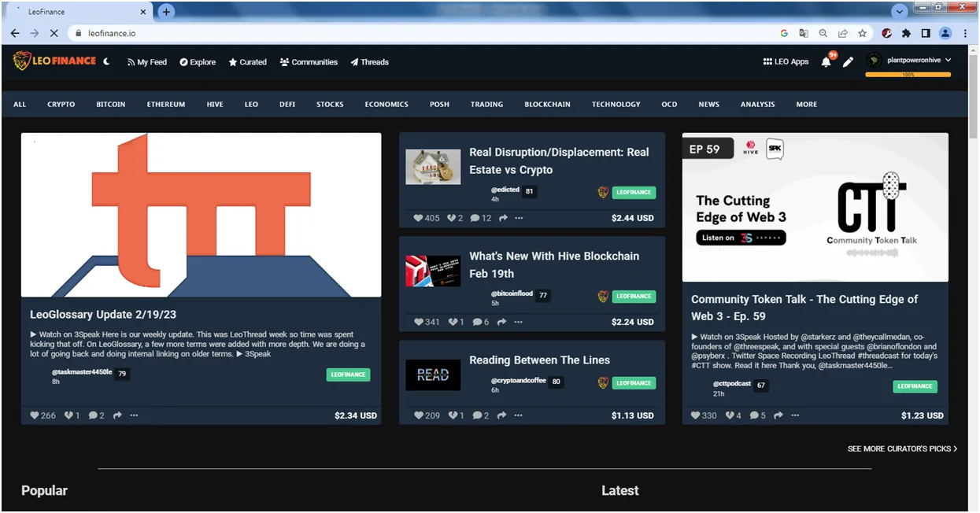
Task: Select CRYPTO category
Action: 61,104
